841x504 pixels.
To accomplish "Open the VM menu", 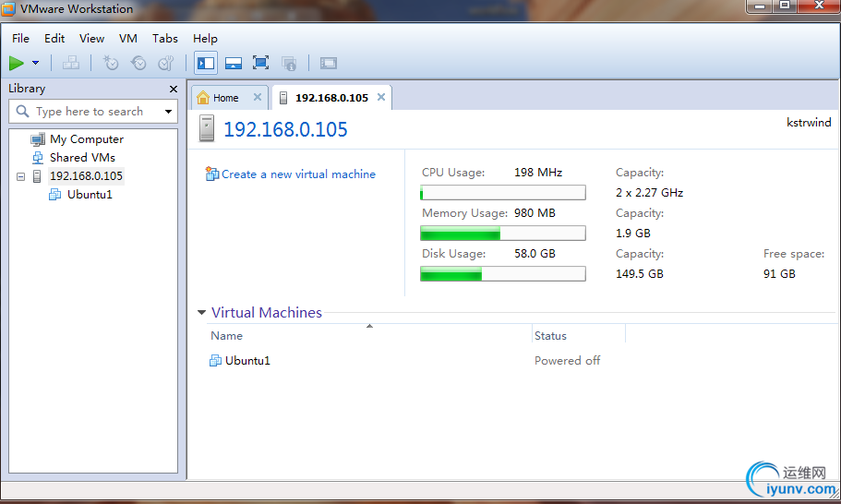I will [128, 39].
